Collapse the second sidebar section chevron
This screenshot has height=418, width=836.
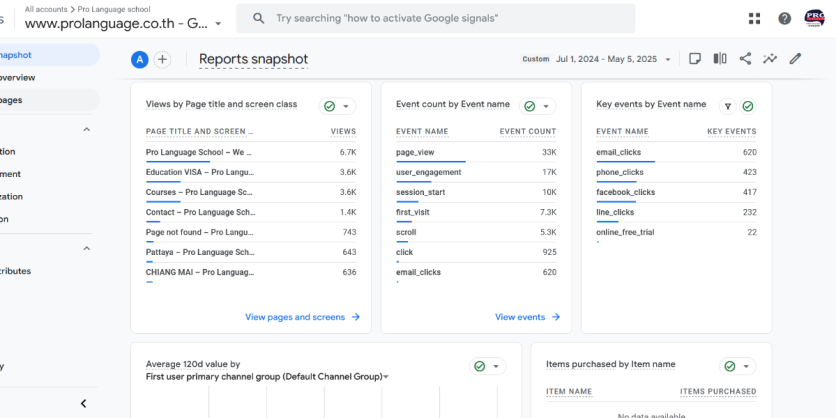pyautogui.click(x=87, y=248)
